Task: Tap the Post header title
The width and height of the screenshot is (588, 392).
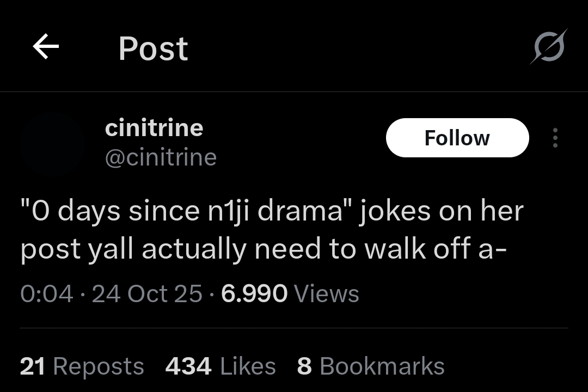Action: click(x=153, y=48)
